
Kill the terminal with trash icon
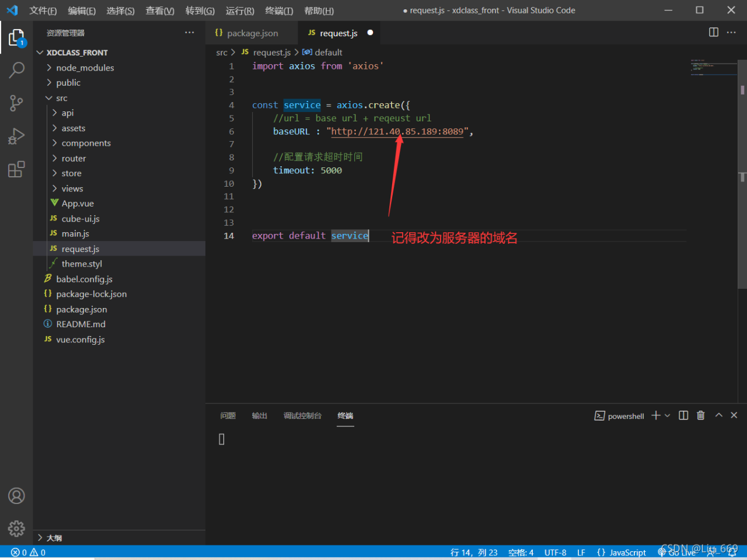pos(701,415)
